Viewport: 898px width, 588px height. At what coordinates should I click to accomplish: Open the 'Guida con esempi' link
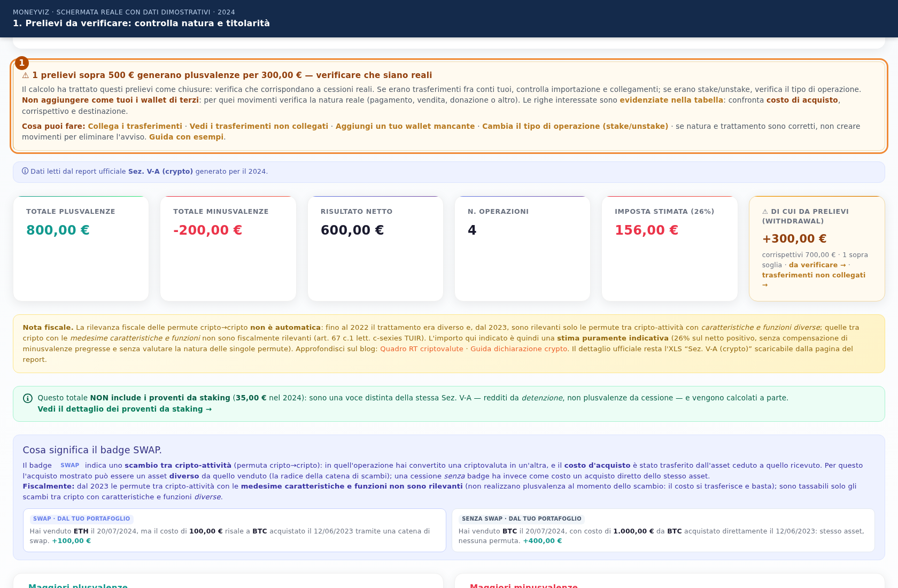(186, 137)
